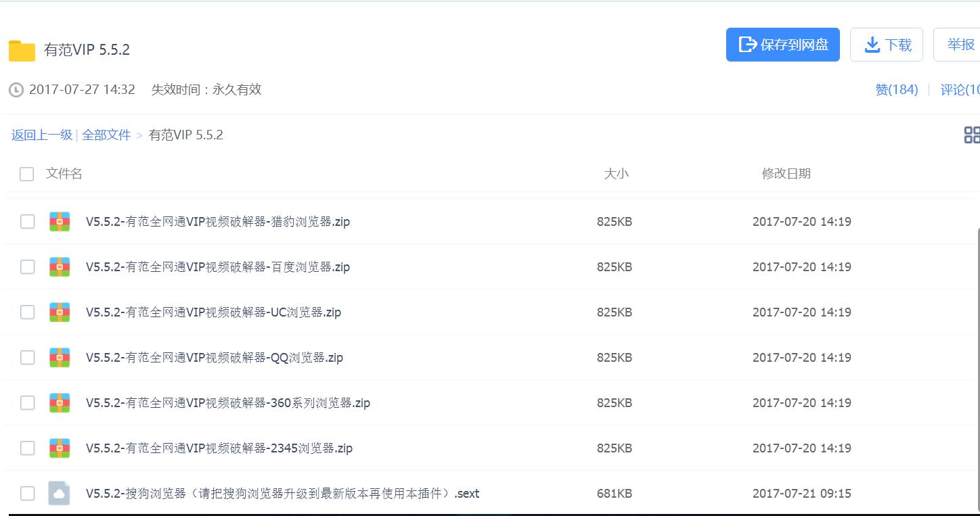Image resolution: width=980 pixels, height=516 pixels.
Task: Click the zip icon for 猎豹浏览器 file
Action: (x=60, y=221)
